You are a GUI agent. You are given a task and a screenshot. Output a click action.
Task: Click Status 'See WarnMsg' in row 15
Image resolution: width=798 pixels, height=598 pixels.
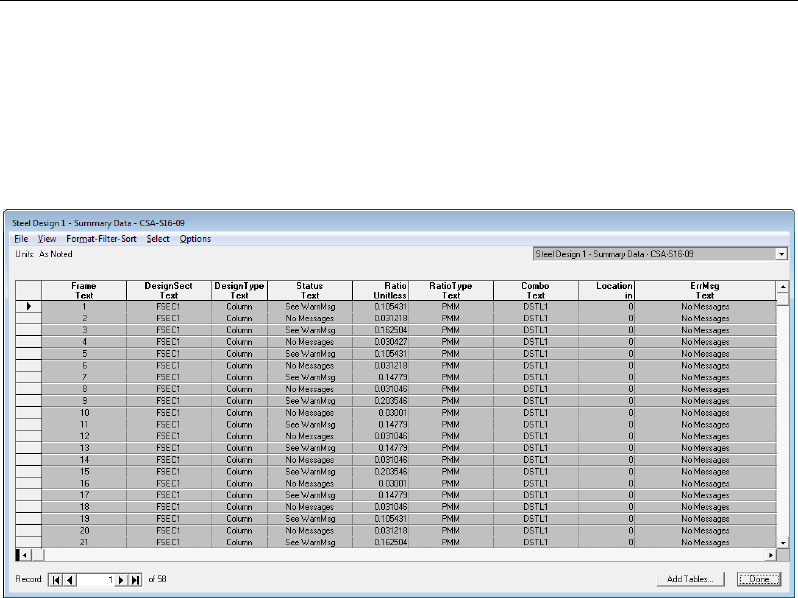[309, 471]
